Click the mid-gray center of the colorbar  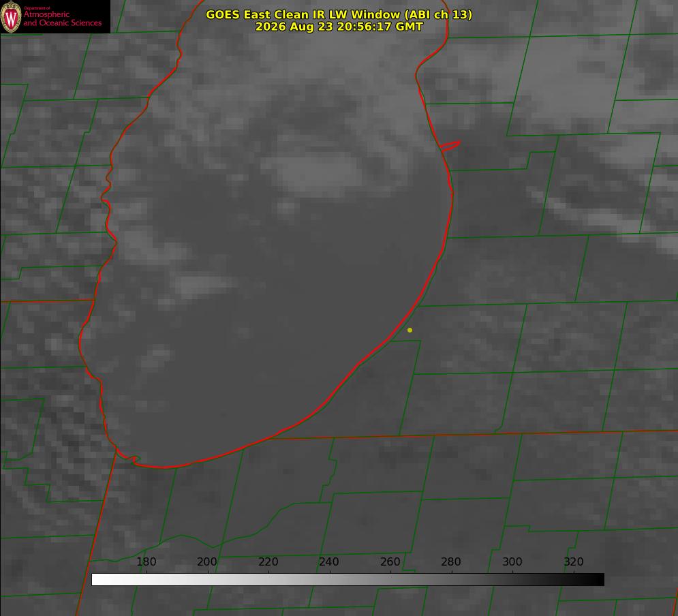348,580
